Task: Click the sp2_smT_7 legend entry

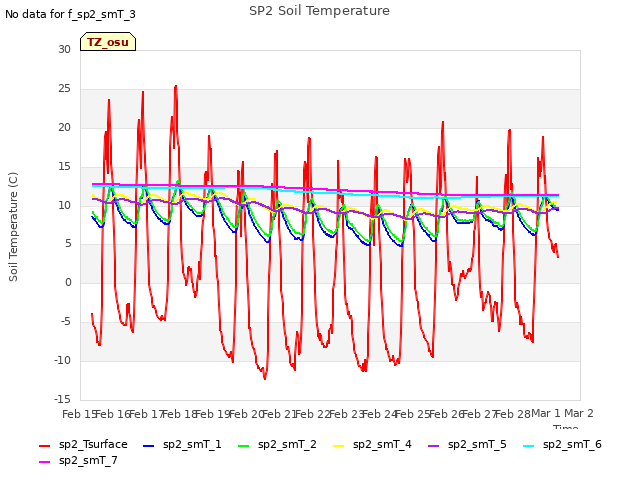Action: 78,460
